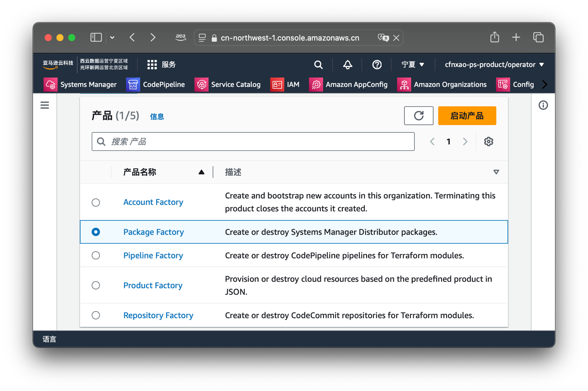This screenshot has width=588, height=391.
Task: Show the tab overview icon
Action: pyautogui.click(x=538, y=37)
